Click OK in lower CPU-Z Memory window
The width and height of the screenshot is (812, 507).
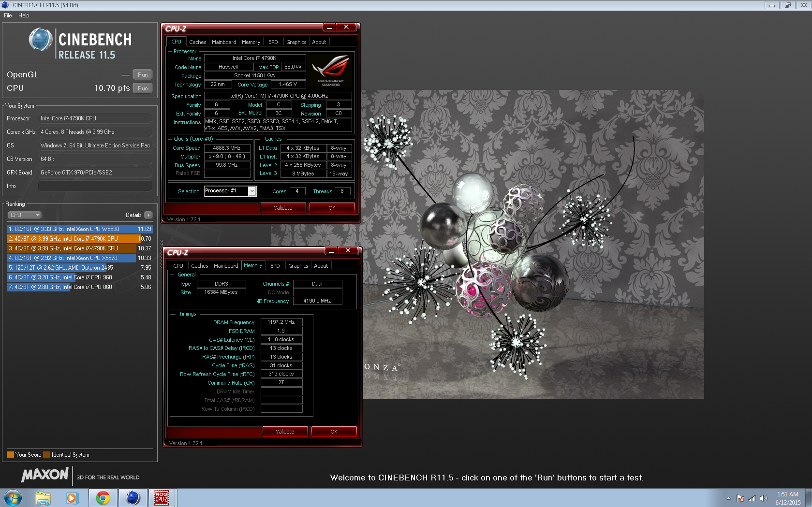point(334,432)
